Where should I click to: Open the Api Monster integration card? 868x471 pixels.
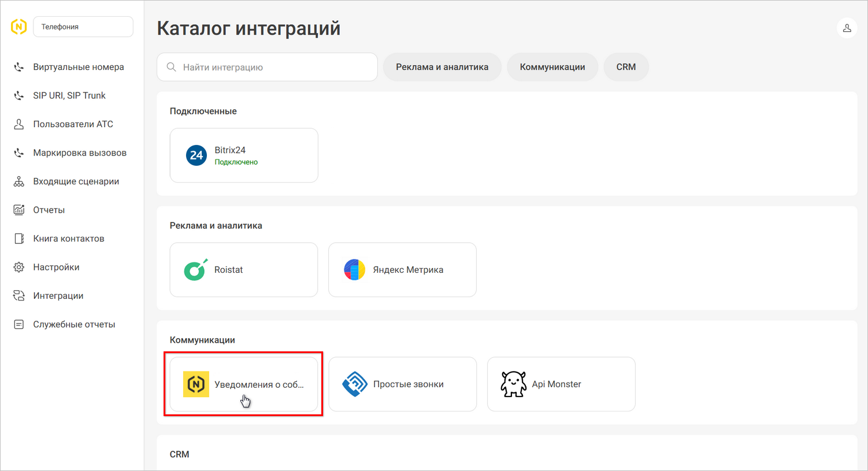click(561, 384)
